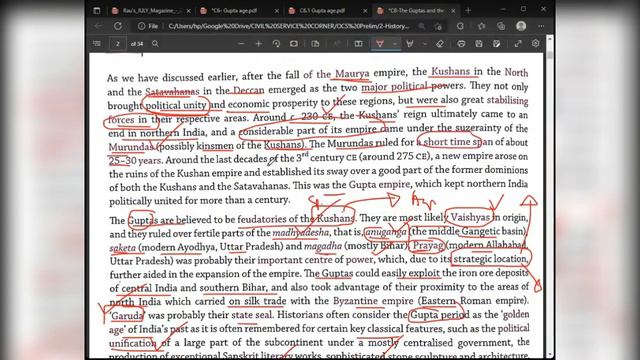Click the Save as icon
The height and width of the screenshot is (360, 640).
[496, 43]
